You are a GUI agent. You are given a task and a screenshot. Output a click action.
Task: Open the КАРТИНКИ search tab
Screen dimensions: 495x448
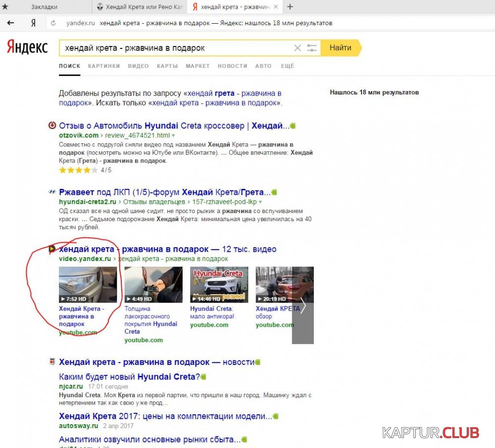104,66
